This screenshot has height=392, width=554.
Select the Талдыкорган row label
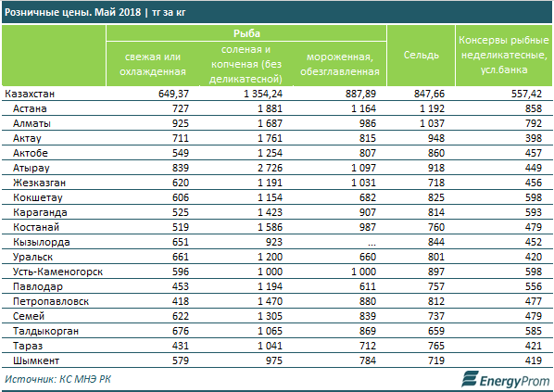coord(46,331)
